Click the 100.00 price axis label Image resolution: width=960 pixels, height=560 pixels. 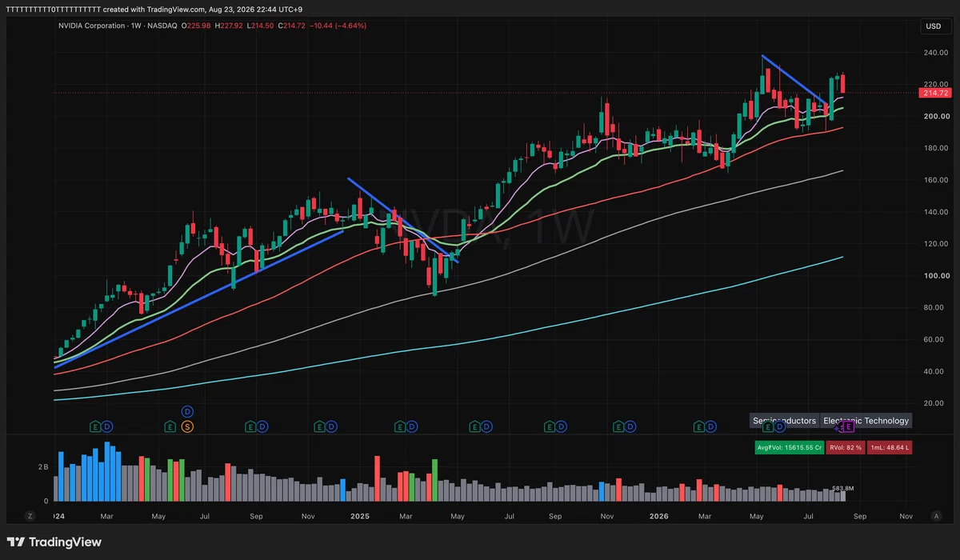click(x=936, y=276)
